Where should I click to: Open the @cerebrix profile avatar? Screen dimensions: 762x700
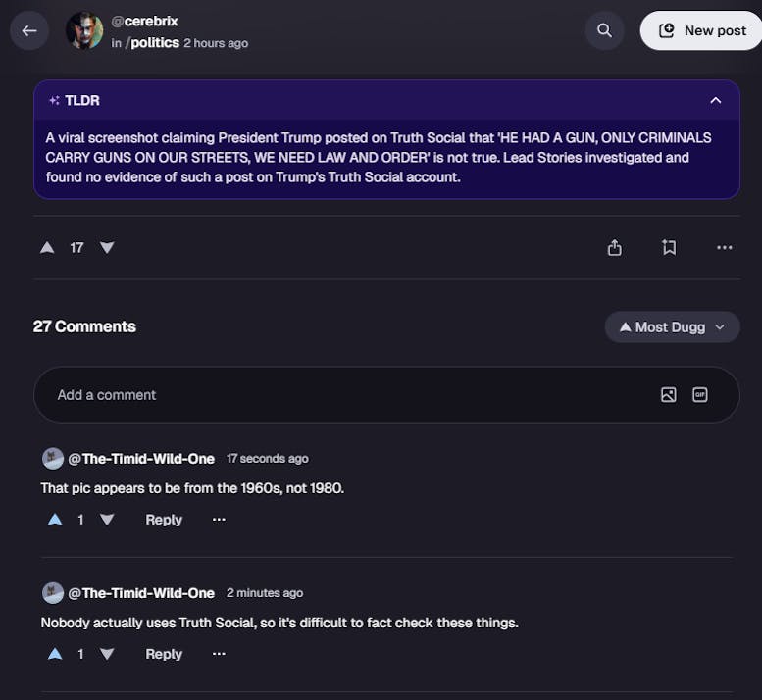[84, 30]
